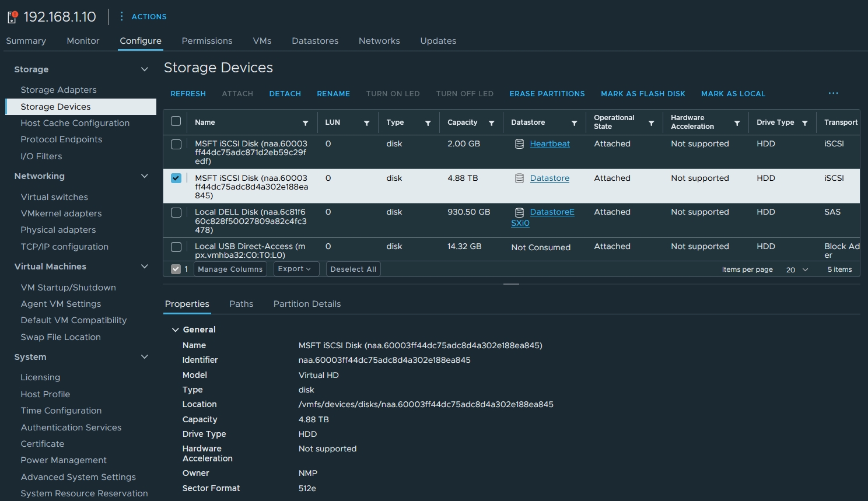Open the Datastores tab in top navigation
The image size is (868, 501).
315,41
